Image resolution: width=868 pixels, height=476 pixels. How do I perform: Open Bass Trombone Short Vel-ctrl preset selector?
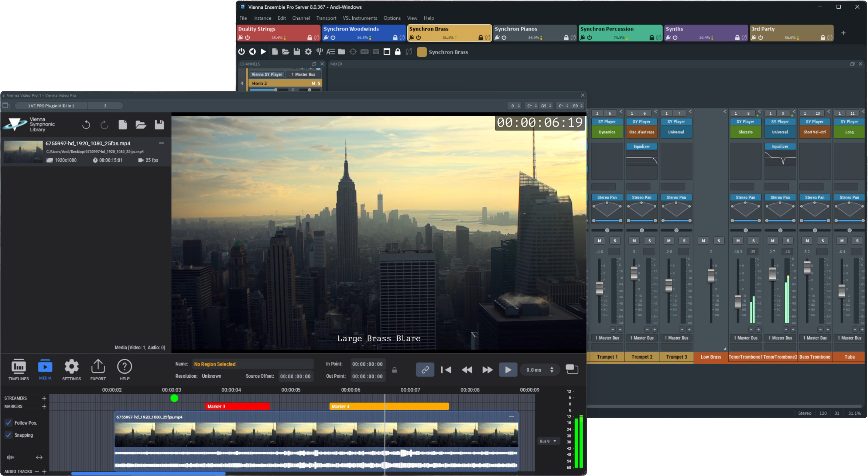pyautogui.click(x=815, y=132)
